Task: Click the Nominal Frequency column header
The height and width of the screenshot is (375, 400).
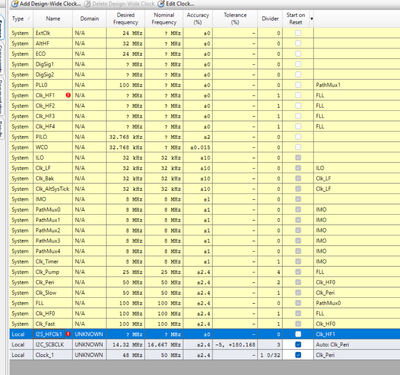Action: [x=164, y=19]
